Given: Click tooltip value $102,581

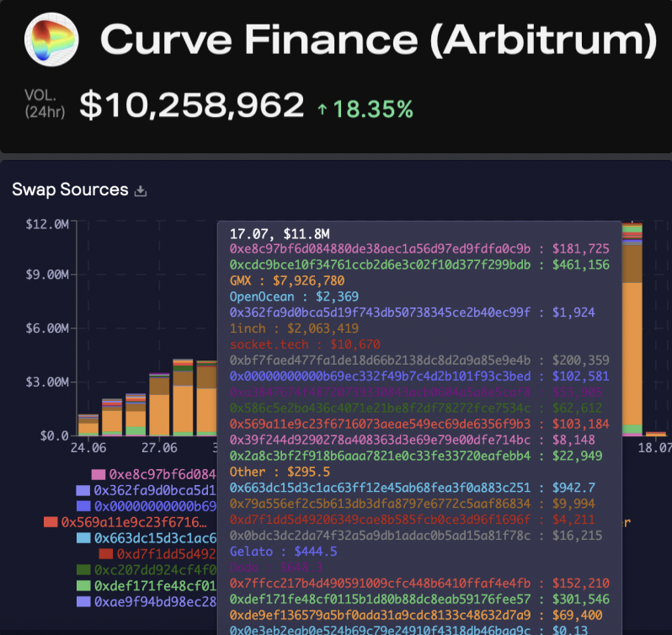Looking at the screenshot, I should (x=581, y=376).
